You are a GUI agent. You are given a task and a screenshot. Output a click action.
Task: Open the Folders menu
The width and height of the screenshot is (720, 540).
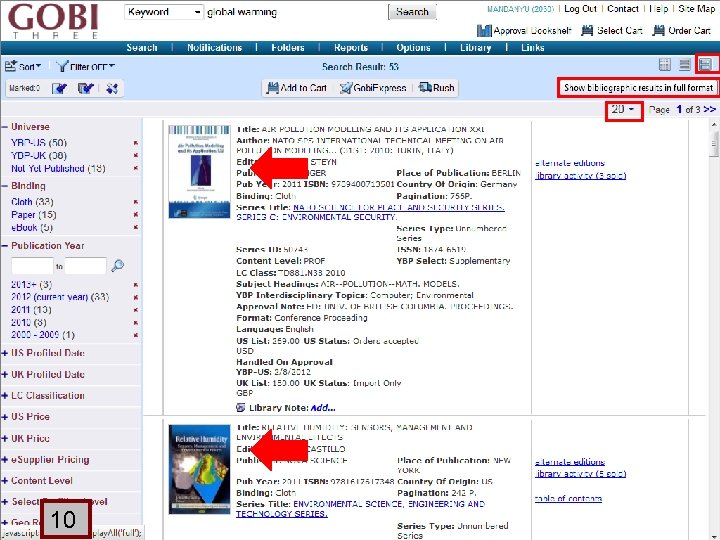pyautogui.click(x=287, y=48)
